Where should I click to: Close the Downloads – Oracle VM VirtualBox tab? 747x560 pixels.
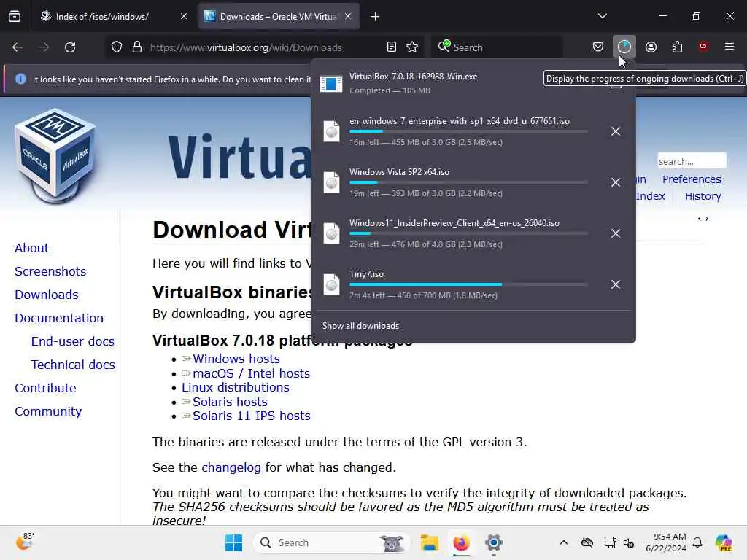point(348,17)
